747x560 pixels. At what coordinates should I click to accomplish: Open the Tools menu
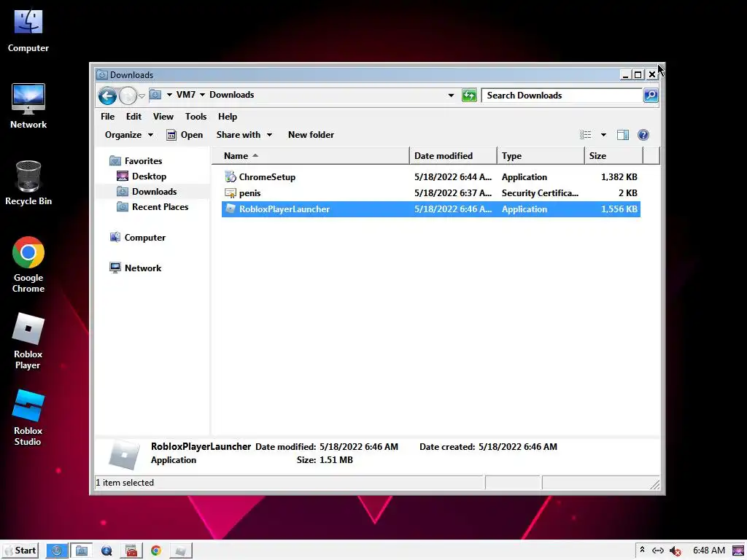tap(196, 117)
